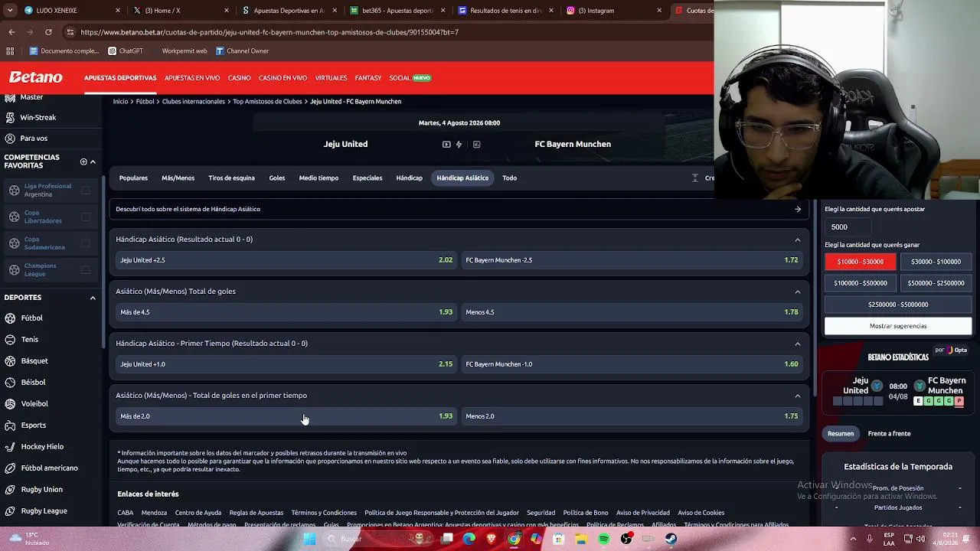980x551 pixels.
Task: Open Brave browser from the taskbar
Action: pos(492,539)
